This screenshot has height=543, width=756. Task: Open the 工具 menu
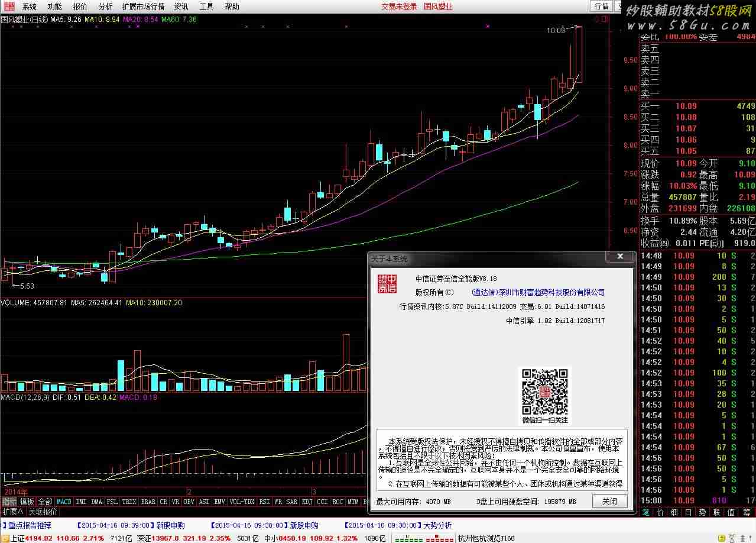click(206, 7)
